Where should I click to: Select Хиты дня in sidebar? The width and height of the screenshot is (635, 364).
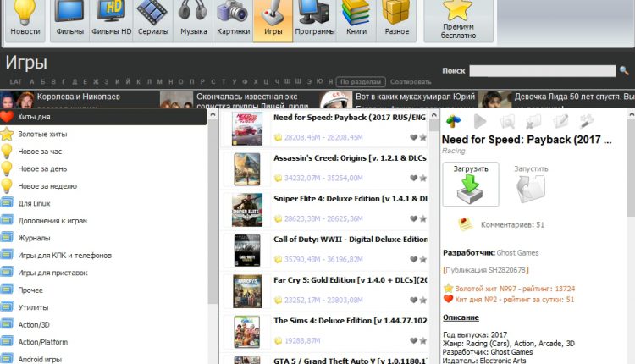pyautogui.click(x=103, y=117)
